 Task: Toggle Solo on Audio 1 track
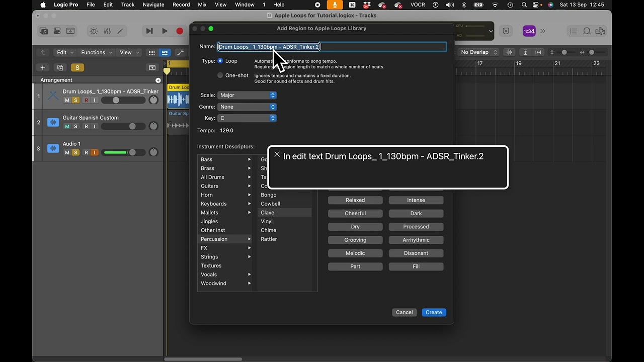[75, 152]
